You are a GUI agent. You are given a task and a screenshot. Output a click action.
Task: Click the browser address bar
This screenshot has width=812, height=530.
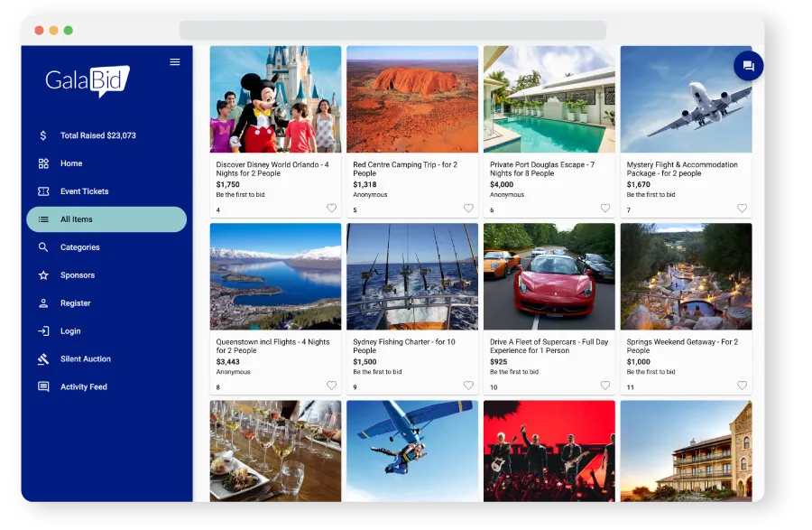(392, 30)
